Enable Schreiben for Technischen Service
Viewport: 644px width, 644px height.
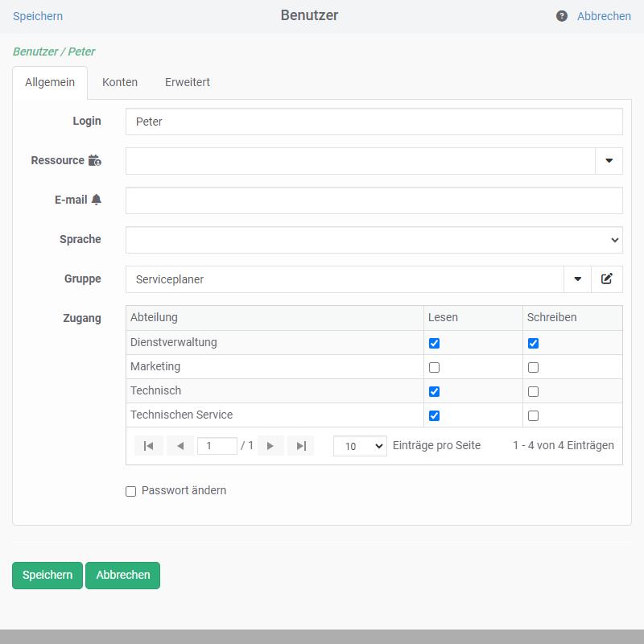533,415
